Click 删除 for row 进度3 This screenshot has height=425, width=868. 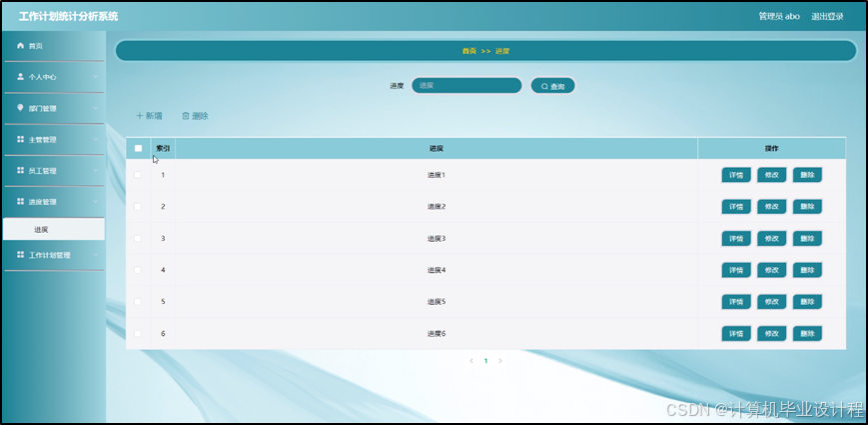807,238
